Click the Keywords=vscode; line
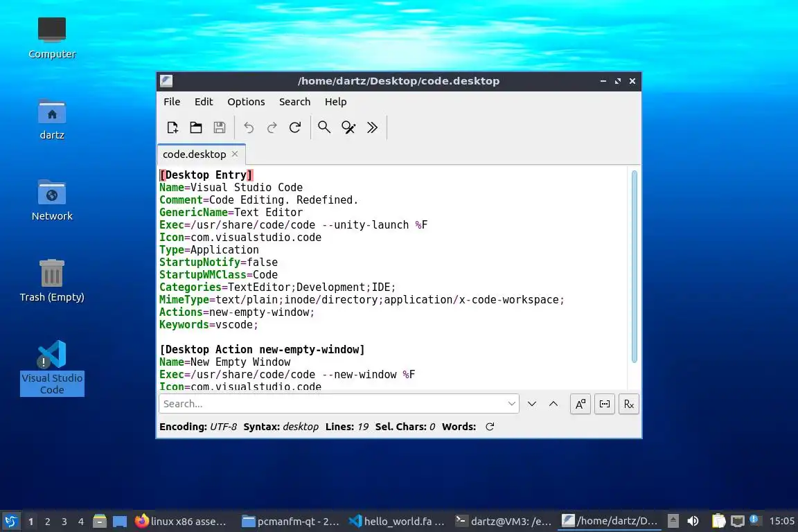 tap(209, 325)
